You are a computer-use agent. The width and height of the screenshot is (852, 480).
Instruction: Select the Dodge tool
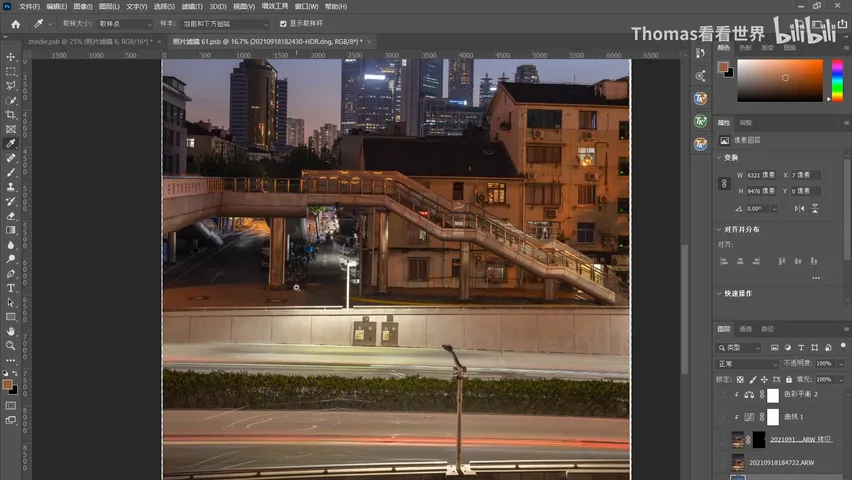pyautogui.click(x=11, y=259)
